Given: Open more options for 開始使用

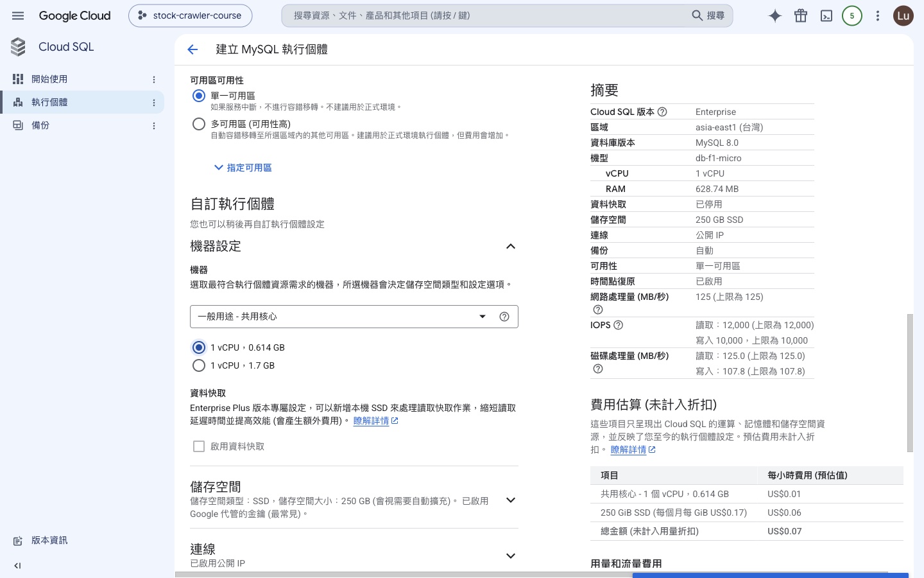Looking at the screenshot, I should (154, 80).
